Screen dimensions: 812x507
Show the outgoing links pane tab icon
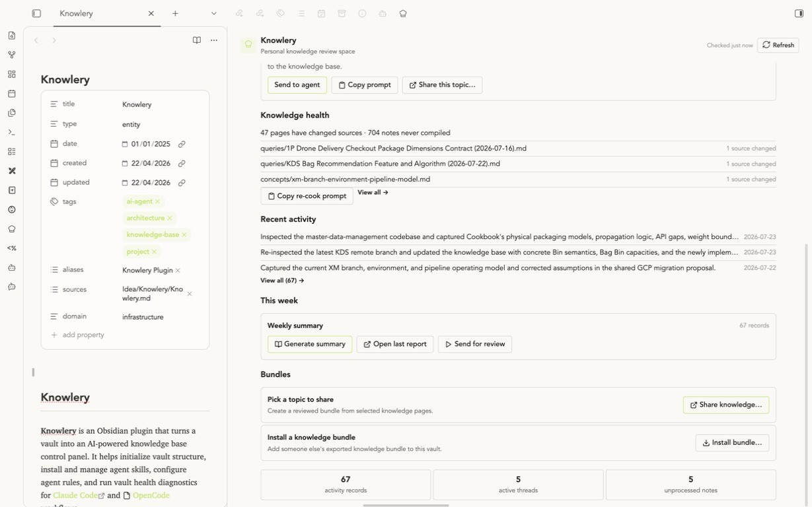260,13
